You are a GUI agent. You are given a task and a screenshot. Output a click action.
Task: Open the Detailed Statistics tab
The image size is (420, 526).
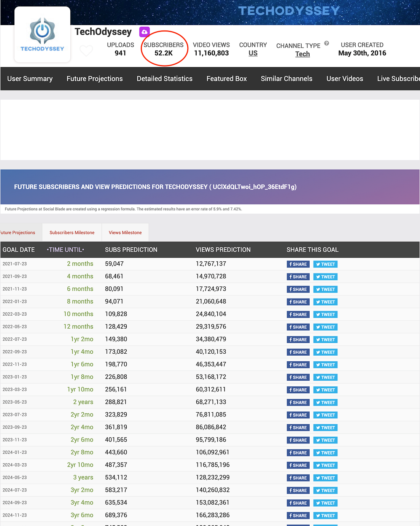coord(165,79)
